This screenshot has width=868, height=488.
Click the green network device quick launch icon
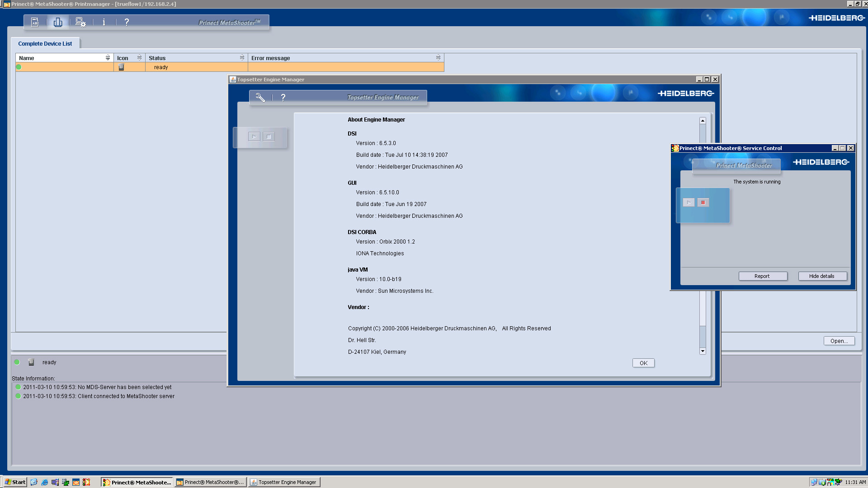(x=66, y=482)
